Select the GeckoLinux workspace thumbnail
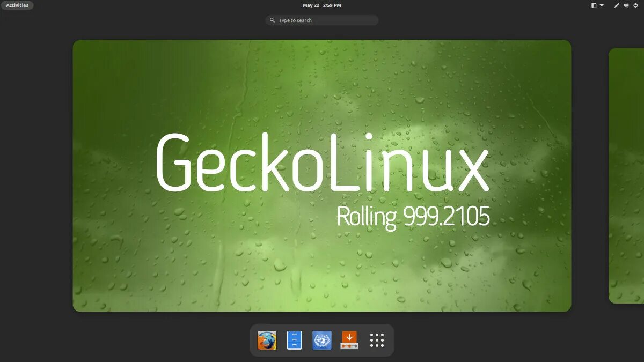This screenshot has width=644, height=362. [322, 175]
